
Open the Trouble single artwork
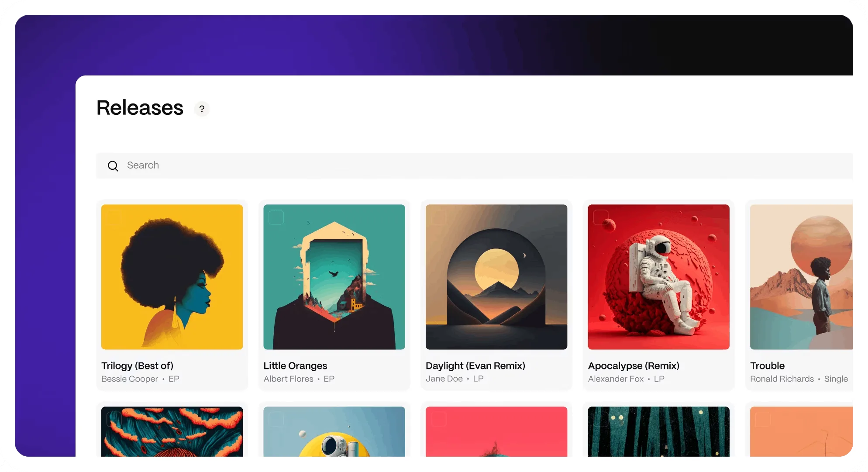(x=802, y=277)
